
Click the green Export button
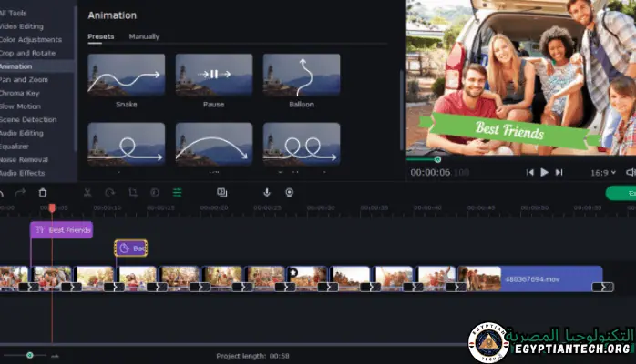(x=621, y=193)
